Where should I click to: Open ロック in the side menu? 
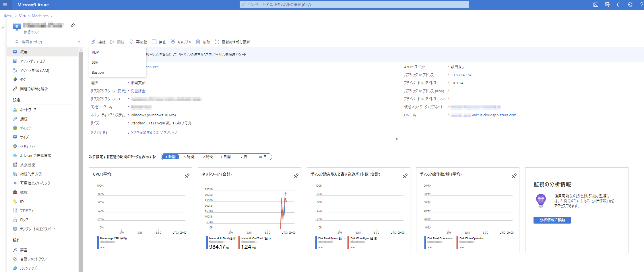(x=43, y=220)
